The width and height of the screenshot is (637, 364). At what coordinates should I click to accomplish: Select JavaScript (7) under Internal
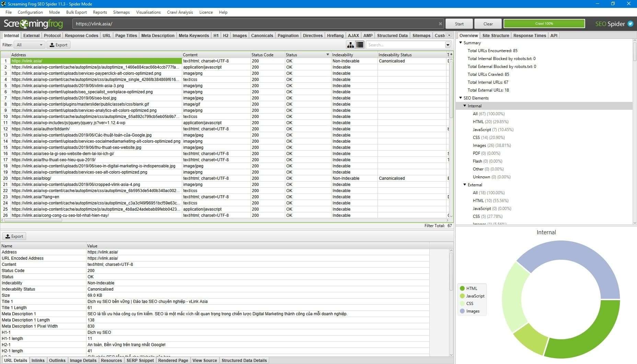tap(493, 130)
